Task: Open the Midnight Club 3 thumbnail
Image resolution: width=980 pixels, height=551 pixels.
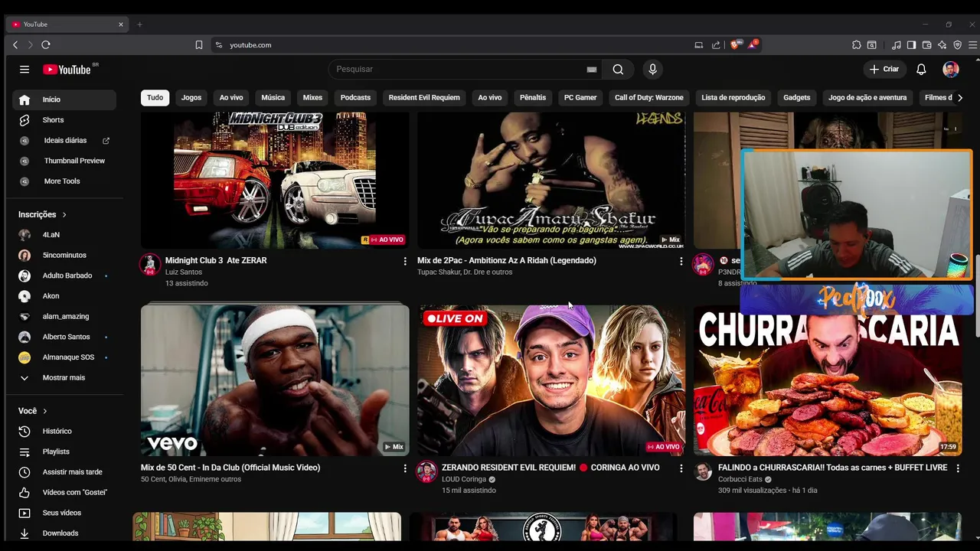Action: (x=275, y=181)
